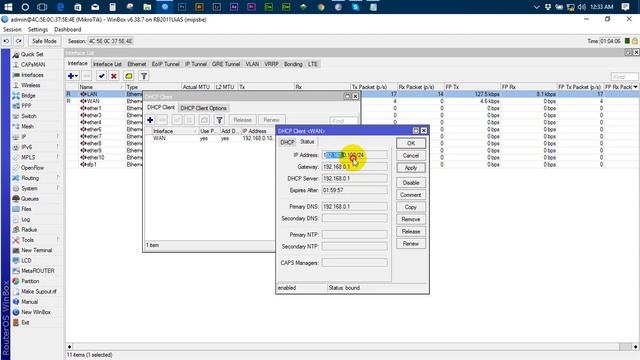Click Find box in Interface List
640x360 pixels.
pos(624,77)
